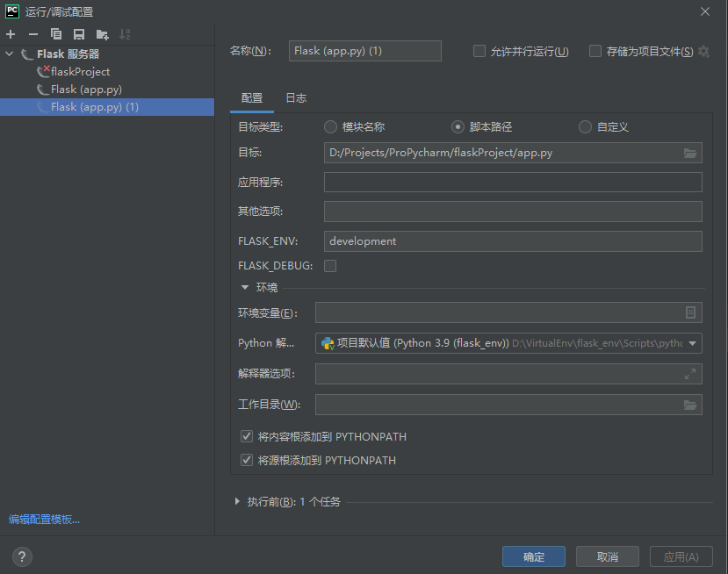This screenshot has height=574, width=728.
Task: Click the application (应用程序) input field
Action: pyautogui.click(x=513, y=183)
